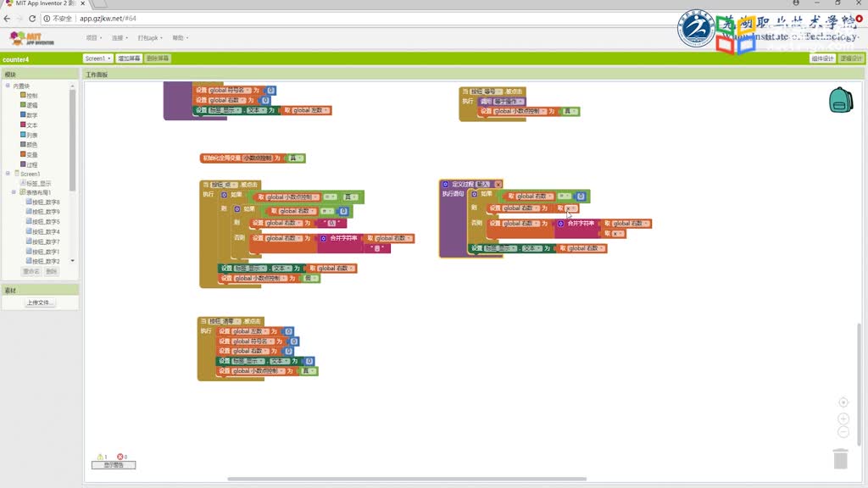Open 按钮_点 component dropdown on event block

[x=224, y=185]
